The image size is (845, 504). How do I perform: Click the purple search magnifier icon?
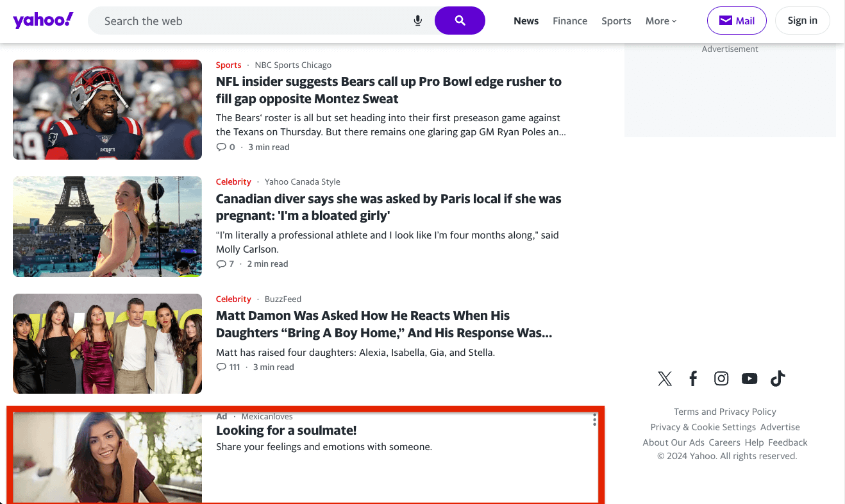coord(460,21)
